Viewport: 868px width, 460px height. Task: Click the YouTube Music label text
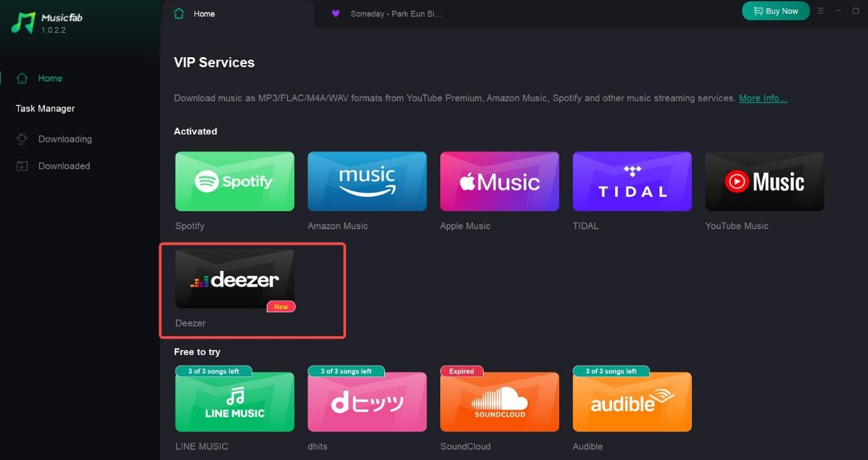737,226
